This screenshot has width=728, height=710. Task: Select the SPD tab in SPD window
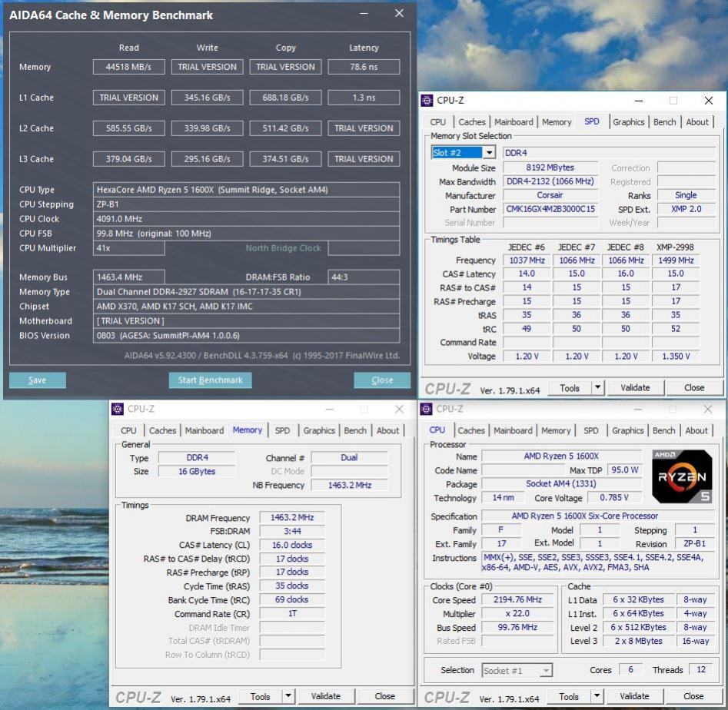tap(591, 121)
